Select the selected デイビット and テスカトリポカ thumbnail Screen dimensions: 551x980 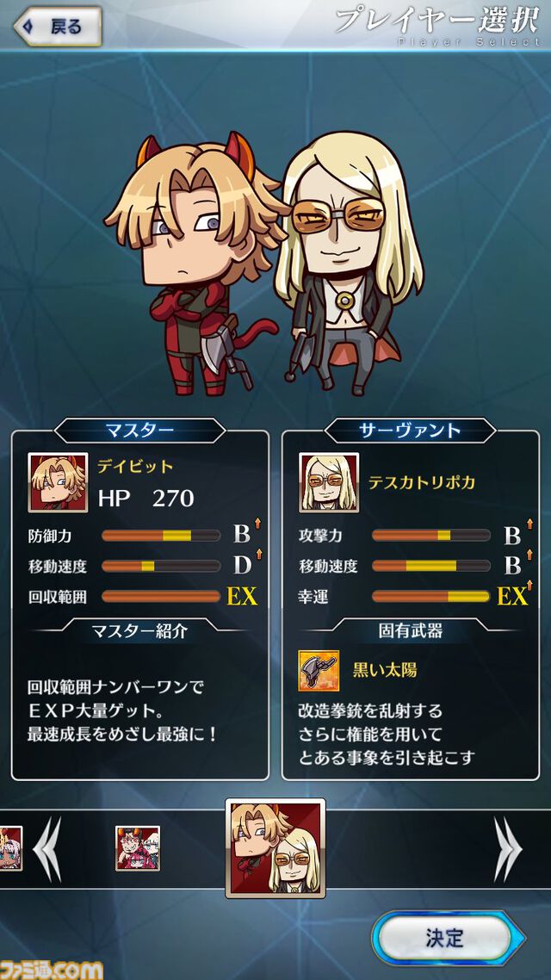click(x=275, y=848)
